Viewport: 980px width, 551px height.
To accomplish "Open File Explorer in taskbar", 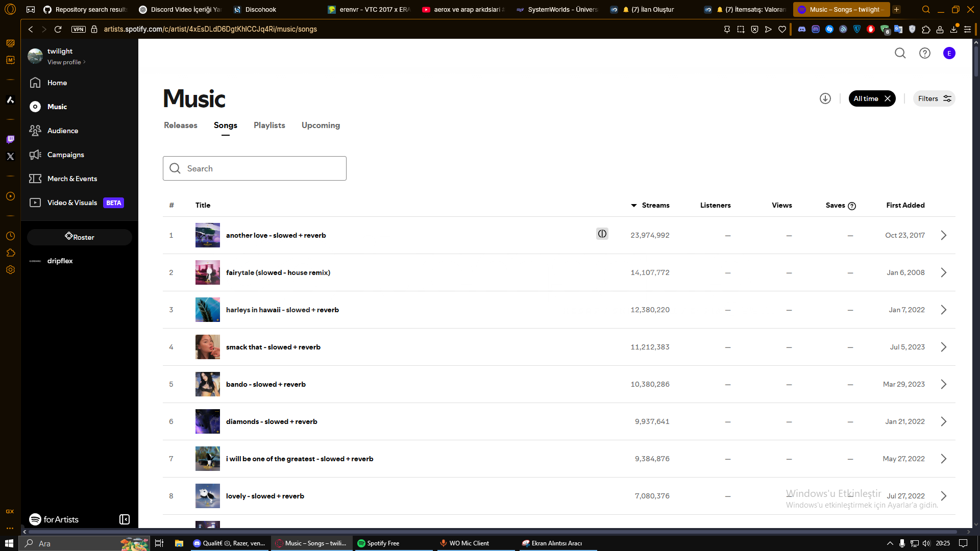I will click(179, 543).
